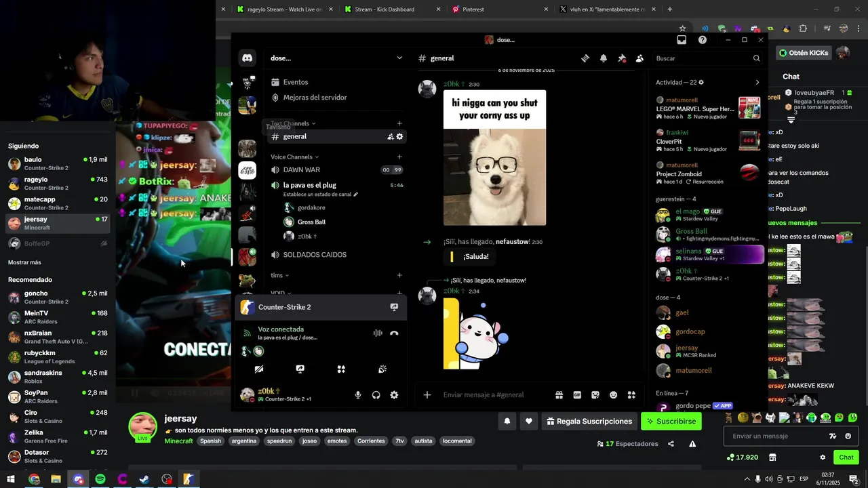Image resolution: width=868 pixels, height=488 pixels.
Task: Open Discord direct messages home icon
Action: 248,58
